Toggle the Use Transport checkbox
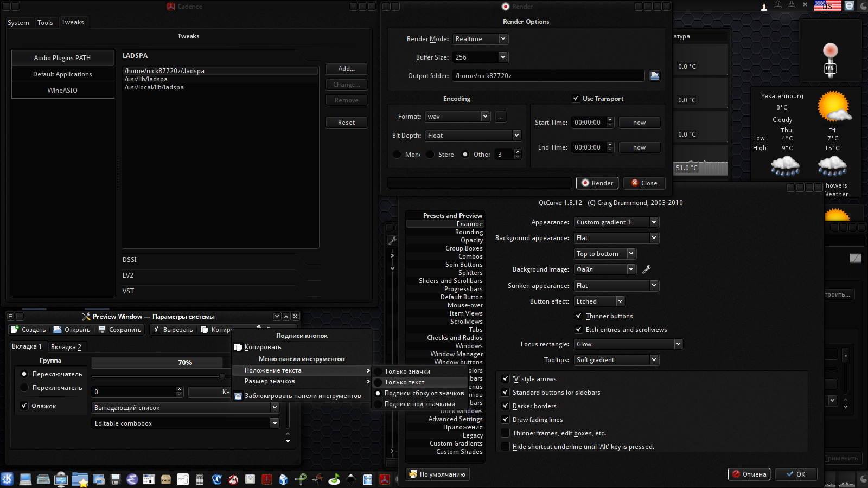 click(x=576, y=99)
